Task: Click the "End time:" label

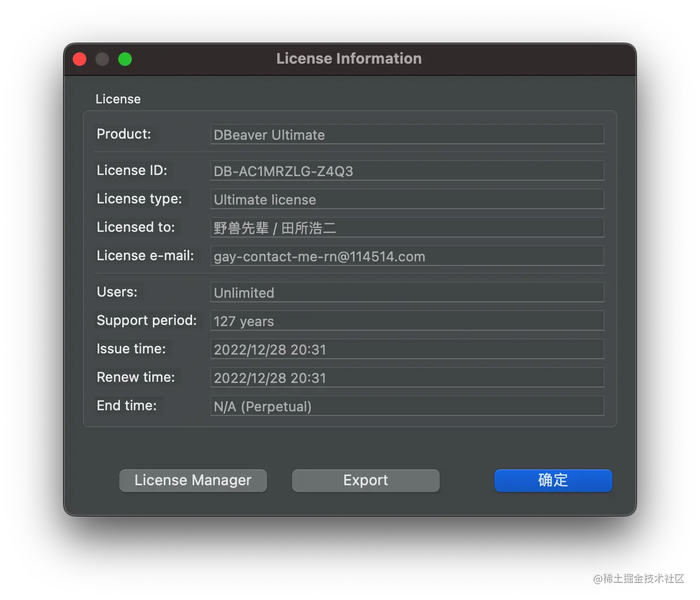Action: [127, 406]
